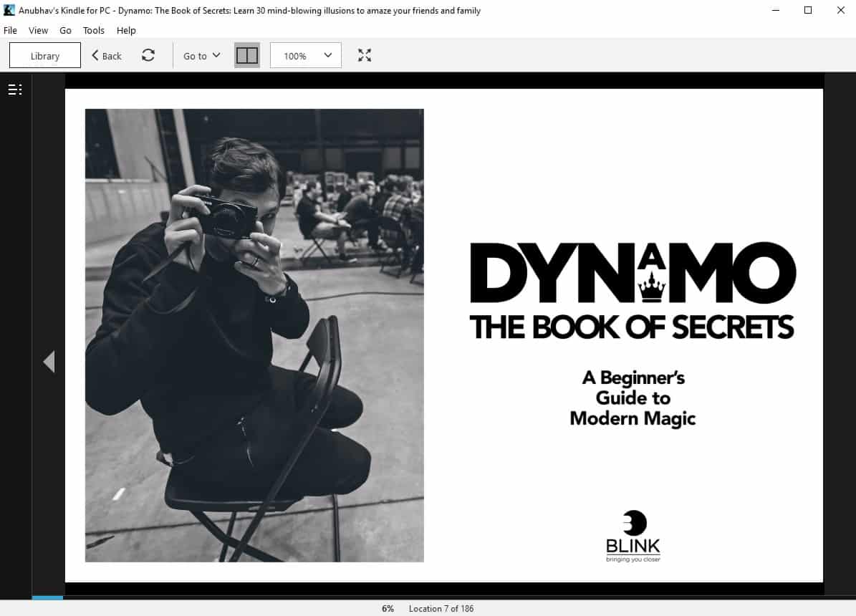Open the Go menu
This screenshot has width=856, height=616.
coord(65,30)
